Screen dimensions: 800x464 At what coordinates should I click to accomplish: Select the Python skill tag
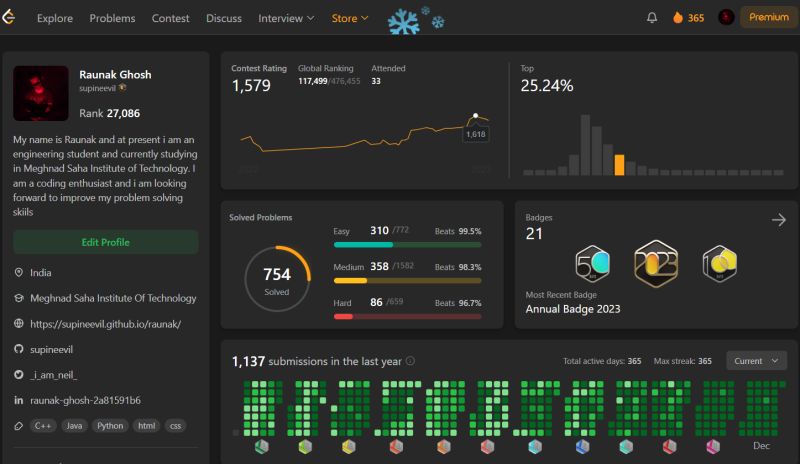coord(110,426)
